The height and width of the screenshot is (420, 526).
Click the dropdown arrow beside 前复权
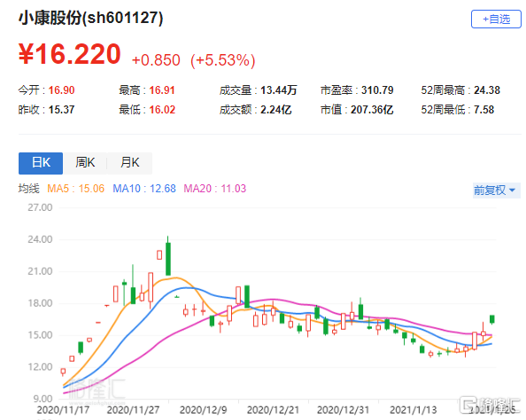[x=512, y=191]
